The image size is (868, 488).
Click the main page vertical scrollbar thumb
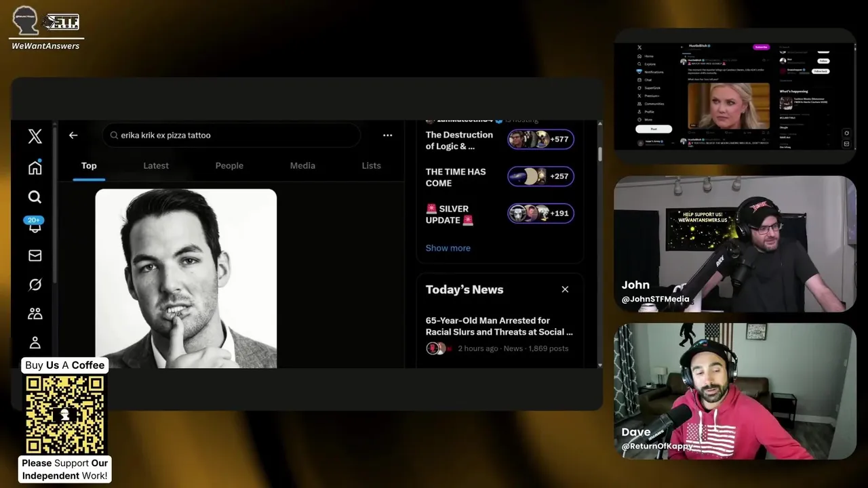coord(599,153)
